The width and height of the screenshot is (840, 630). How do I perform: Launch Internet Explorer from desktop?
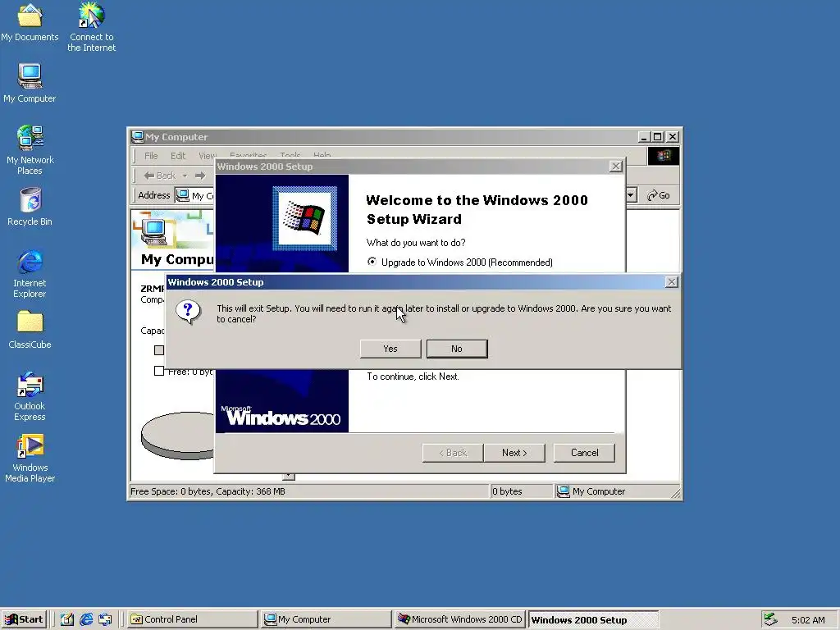pos(30,273)
